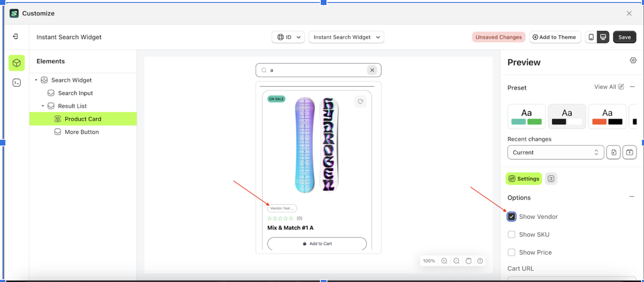Open the Preview settings gear icon

pos(633,60)
